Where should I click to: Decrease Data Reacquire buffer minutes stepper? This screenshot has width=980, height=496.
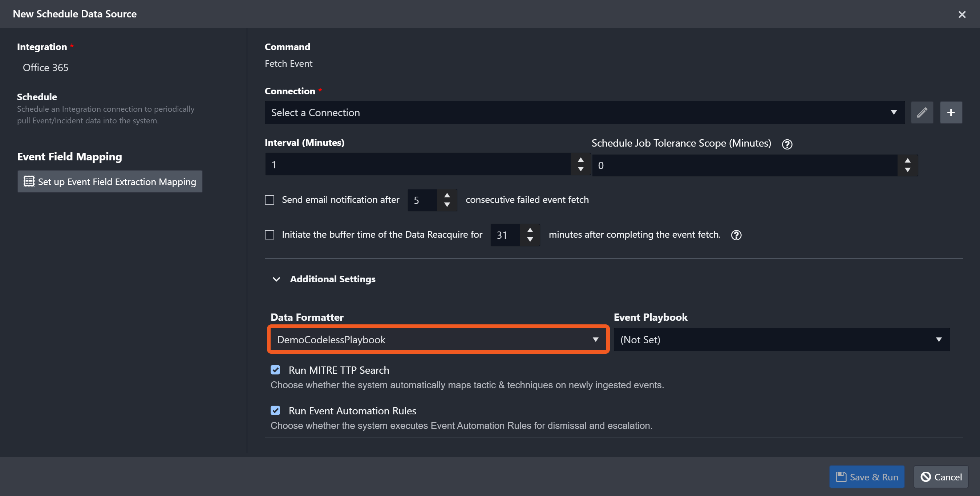(530, 239)
